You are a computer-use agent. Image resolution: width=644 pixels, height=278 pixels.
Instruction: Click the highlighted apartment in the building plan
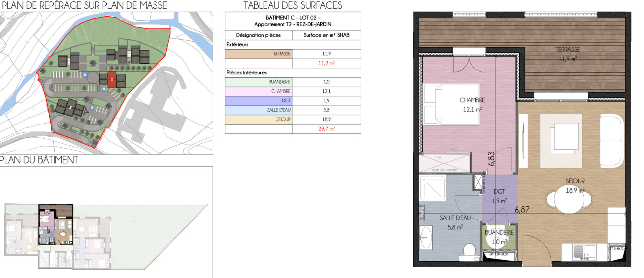click(55, 224)
